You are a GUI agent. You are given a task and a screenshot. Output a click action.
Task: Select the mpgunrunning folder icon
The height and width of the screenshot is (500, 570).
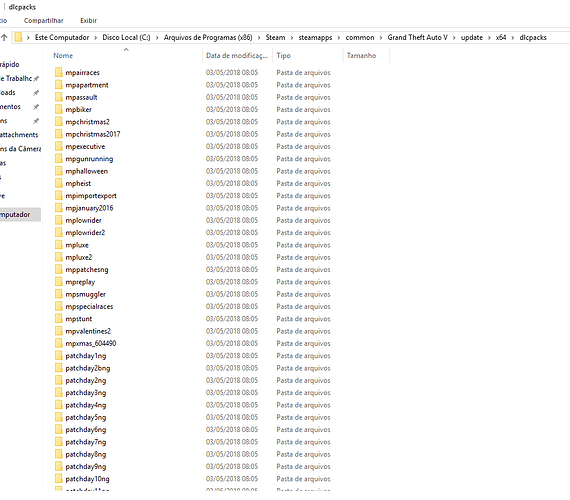click(59, 158)
